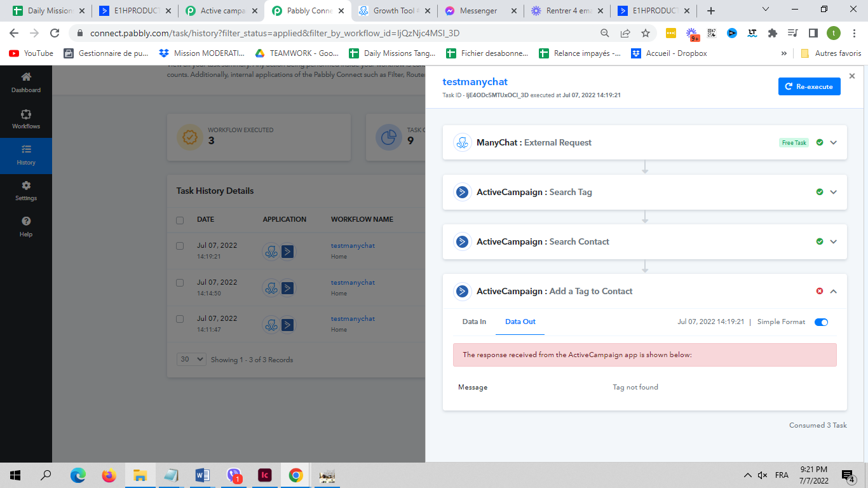This screenshot has width=868, height=488.
Task: Open the green Chrome profile avatar
Action: click(833, 33)
